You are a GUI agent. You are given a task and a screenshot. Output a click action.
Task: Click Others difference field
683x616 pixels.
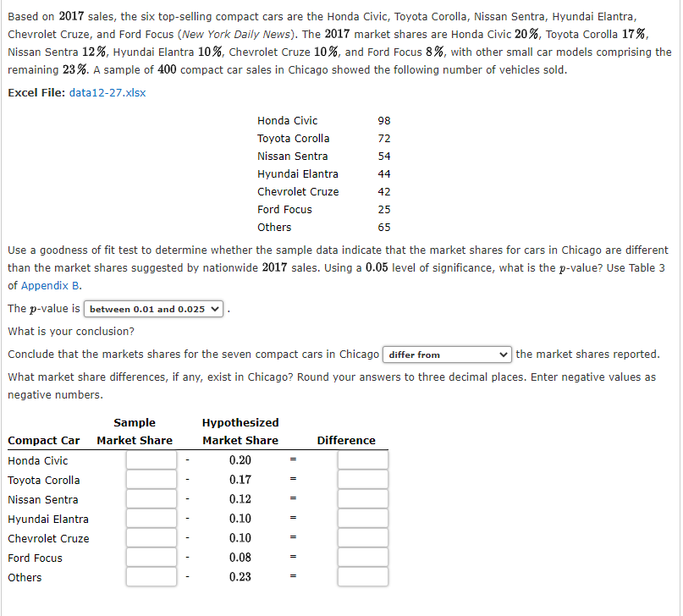(363, 577)
